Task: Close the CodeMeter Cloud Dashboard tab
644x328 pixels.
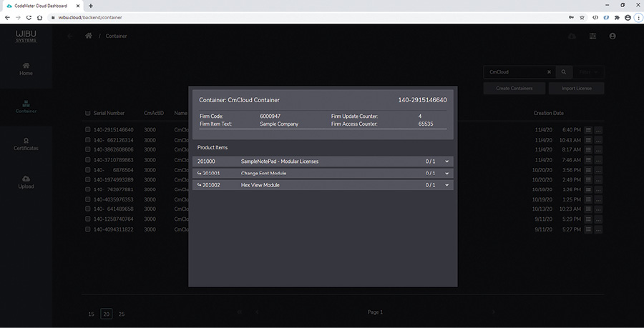Action: click(x=78, y=6)
